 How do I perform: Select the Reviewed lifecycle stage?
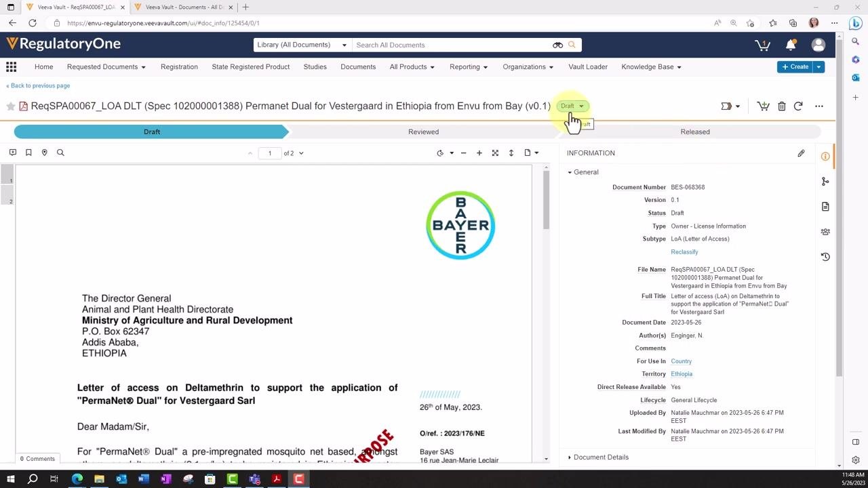(424, 131)
